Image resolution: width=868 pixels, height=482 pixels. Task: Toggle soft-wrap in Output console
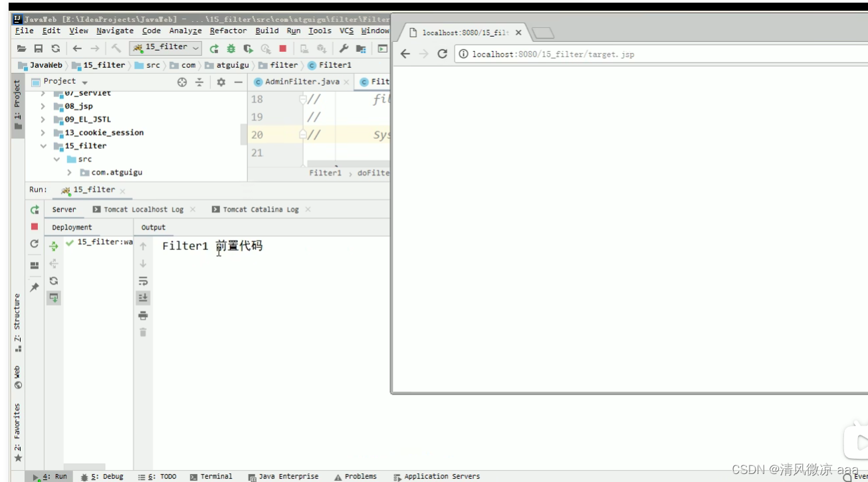point(143,281)
